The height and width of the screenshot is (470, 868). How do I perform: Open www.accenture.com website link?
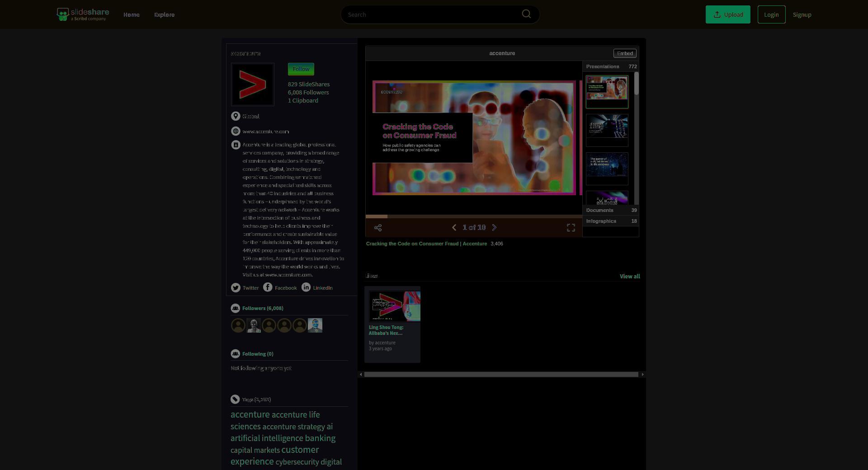266,132
